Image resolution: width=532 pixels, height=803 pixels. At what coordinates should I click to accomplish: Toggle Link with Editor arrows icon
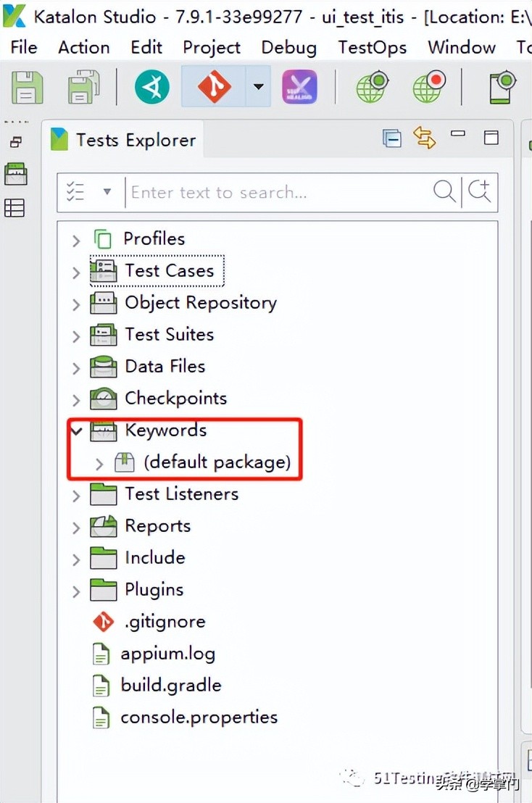424,137
